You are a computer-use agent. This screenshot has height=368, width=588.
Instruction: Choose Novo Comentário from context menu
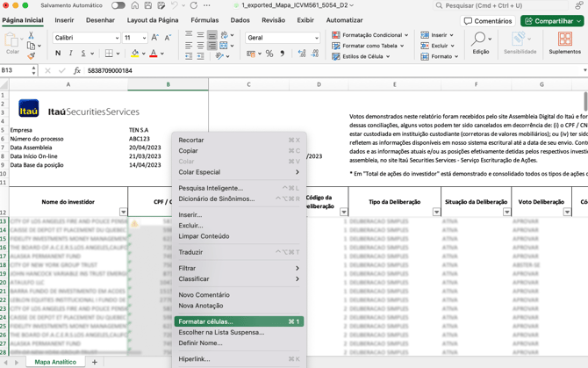pos(204,295)
